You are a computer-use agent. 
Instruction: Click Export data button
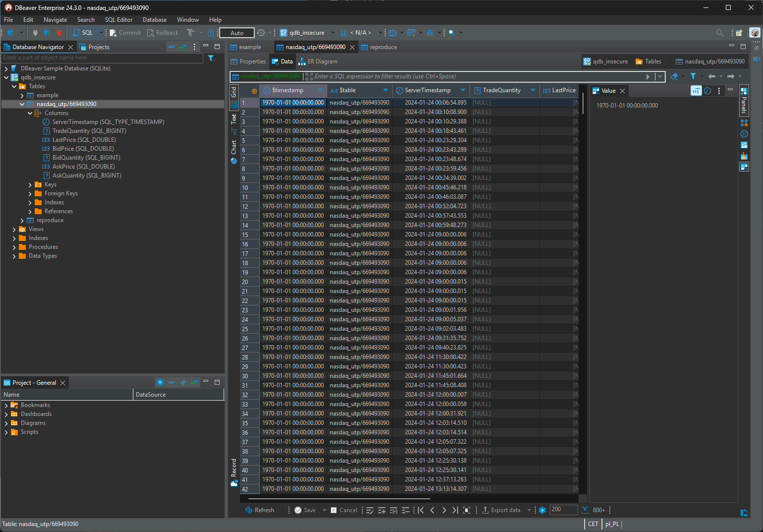click(501, 510)
